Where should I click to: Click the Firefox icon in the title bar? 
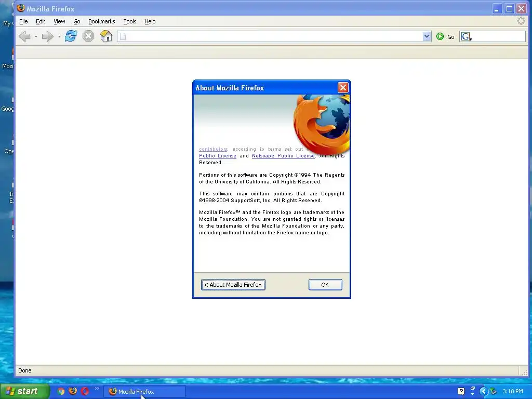tap(21, 8)
